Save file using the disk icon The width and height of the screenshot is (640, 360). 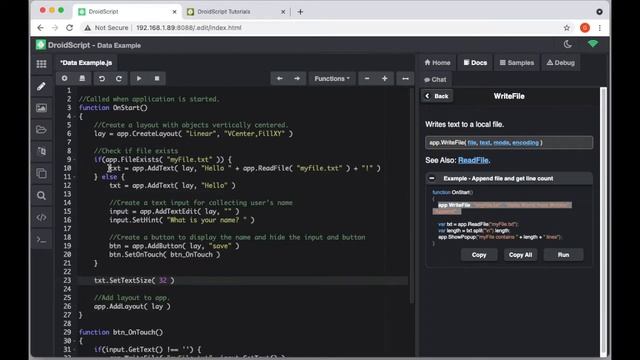click(x=82, y=78)
